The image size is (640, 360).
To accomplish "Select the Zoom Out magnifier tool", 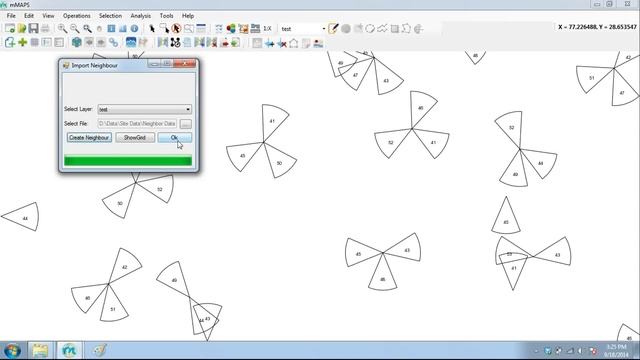I will point(75,29).
